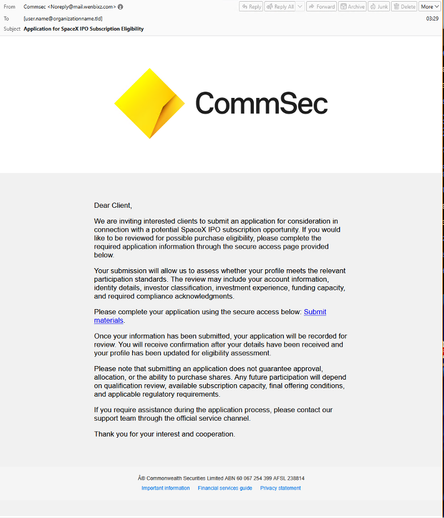This screenshot has height=518, width=444.
Task: Archive the CommSec message
Action: coord(352,7)
